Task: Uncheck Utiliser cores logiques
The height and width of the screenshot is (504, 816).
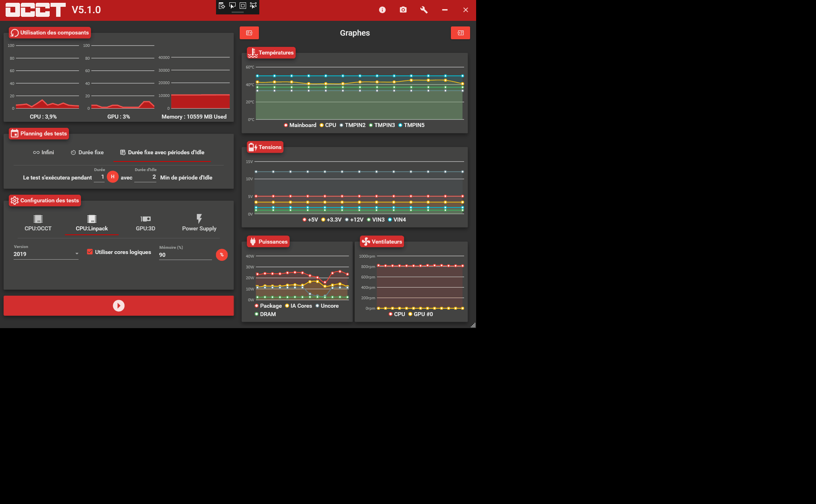Action: [90, 252]
